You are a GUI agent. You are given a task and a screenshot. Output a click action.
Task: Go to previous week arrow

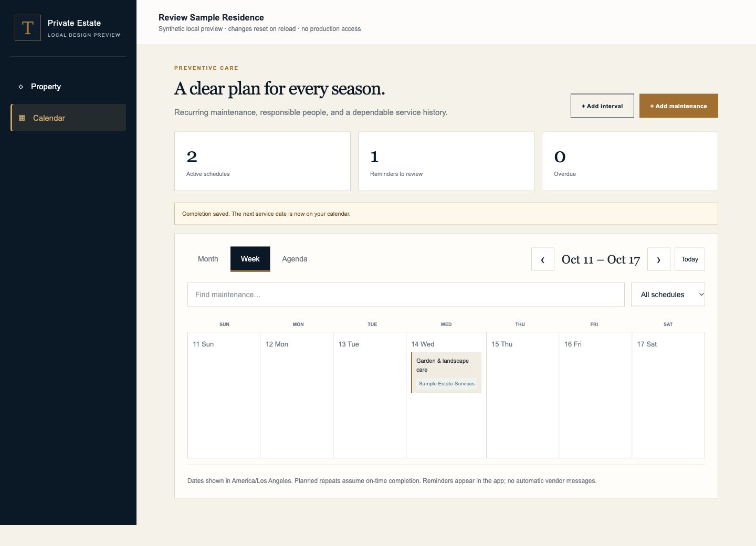[x=543, y=259]
